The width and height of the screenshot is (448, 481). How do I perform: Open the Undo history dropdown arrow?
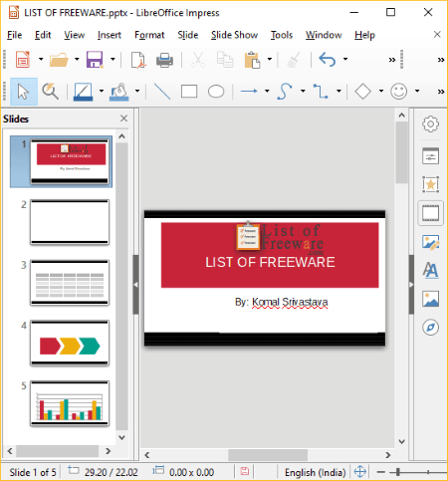345,59
